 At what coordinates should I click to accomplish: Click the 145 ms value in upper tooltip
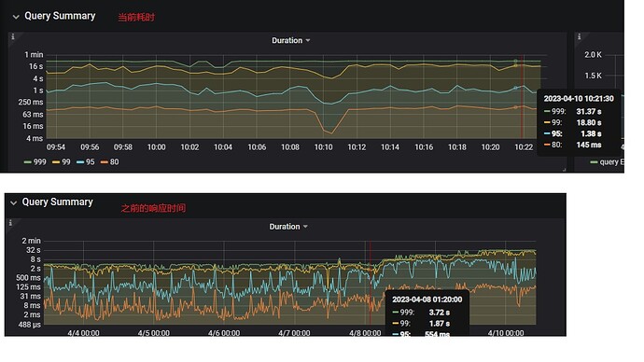pyautogui.click(x=589, y=145)
